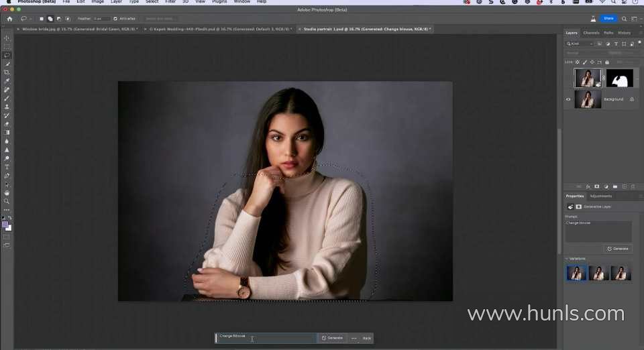Select the Eraser tool
This screenshot has height=350, width=644.
(7, 124)
